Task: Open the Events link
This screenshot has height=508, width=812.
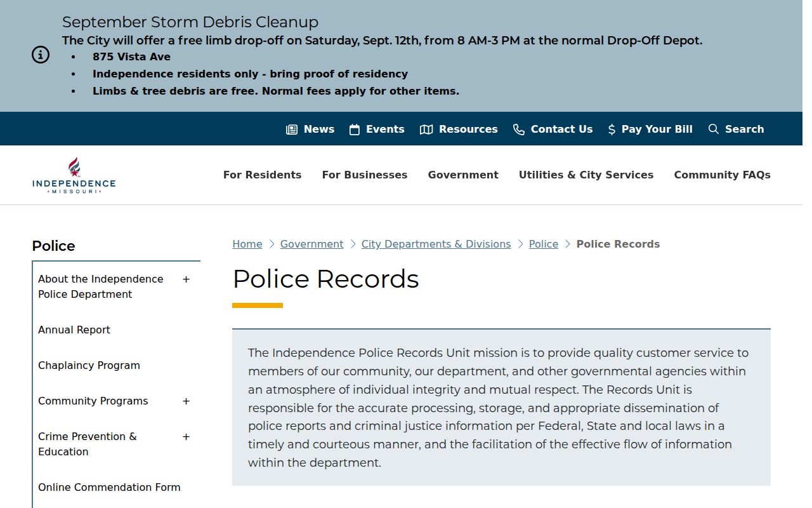Action: click(x=385, y=129)
